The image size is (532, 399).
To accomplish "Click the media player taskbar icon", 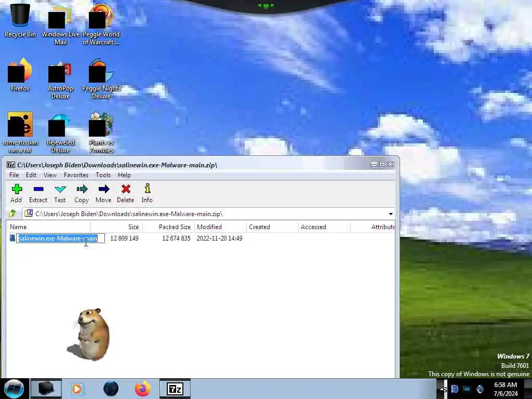I will (x=77, y=389).
